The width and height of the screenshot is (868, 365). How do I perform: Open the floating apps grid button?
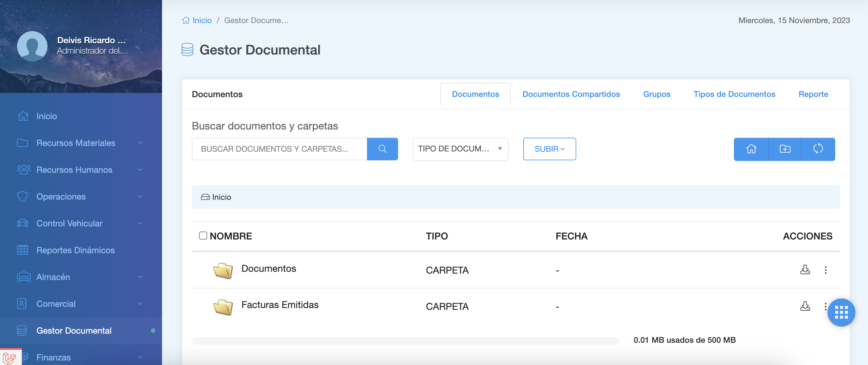click(x=841, y=312)
